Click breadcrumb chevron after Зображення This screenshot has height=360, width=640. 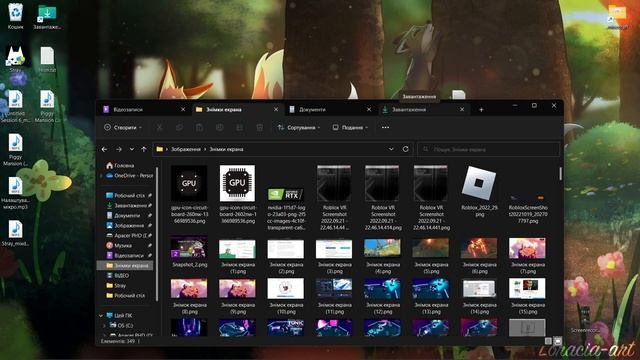[x=205, y=149]
